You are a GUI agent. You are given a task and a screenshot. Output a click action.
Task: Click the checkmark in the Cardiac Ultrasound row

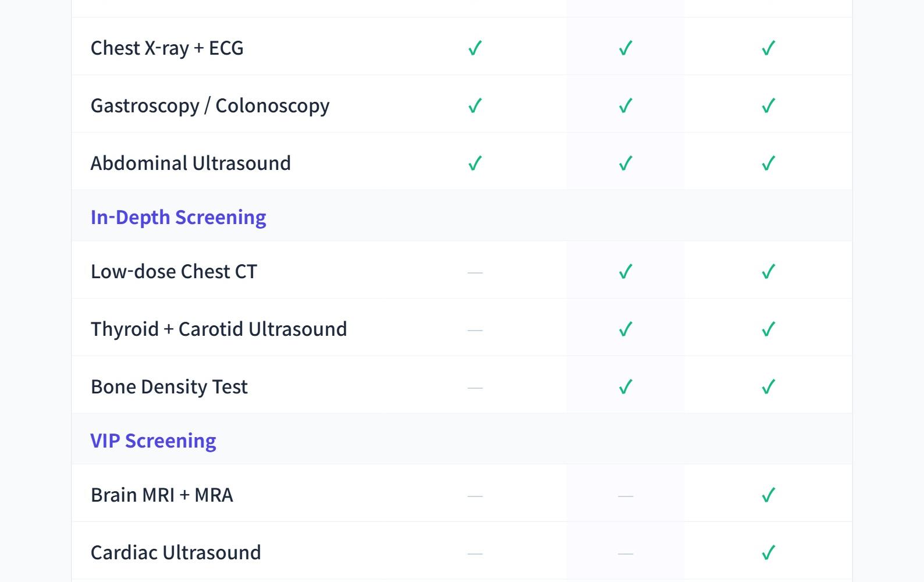pyautogui.click(x=768, y=552)
